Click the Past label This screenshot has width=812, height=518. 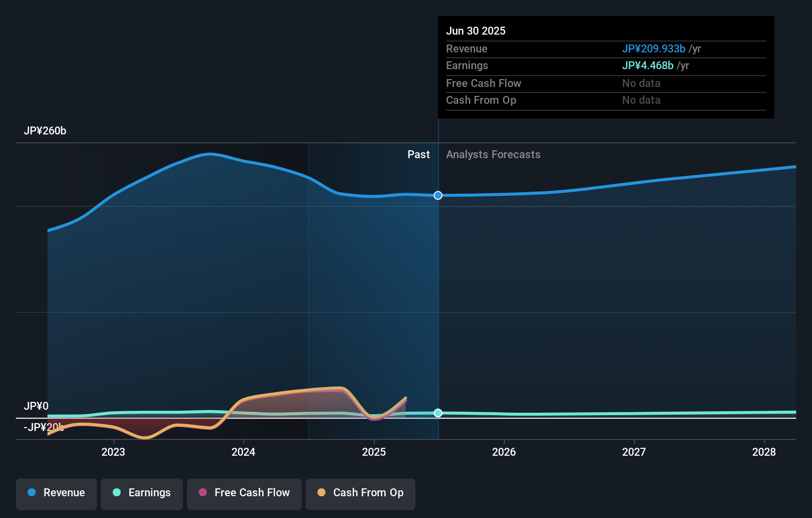[x=418, y=155]
